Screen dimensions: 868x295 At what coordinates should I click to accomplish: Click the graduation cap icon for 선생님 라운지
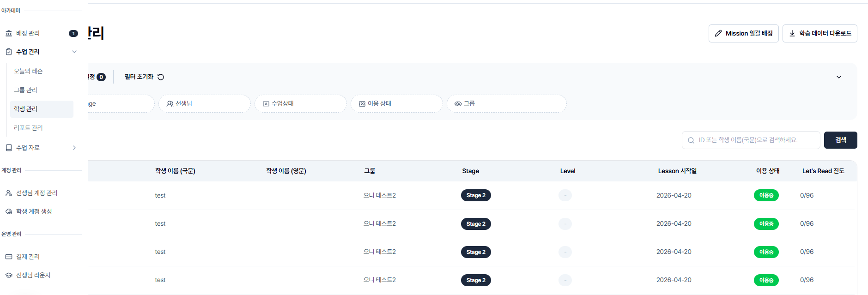click(x=9, y=275)
